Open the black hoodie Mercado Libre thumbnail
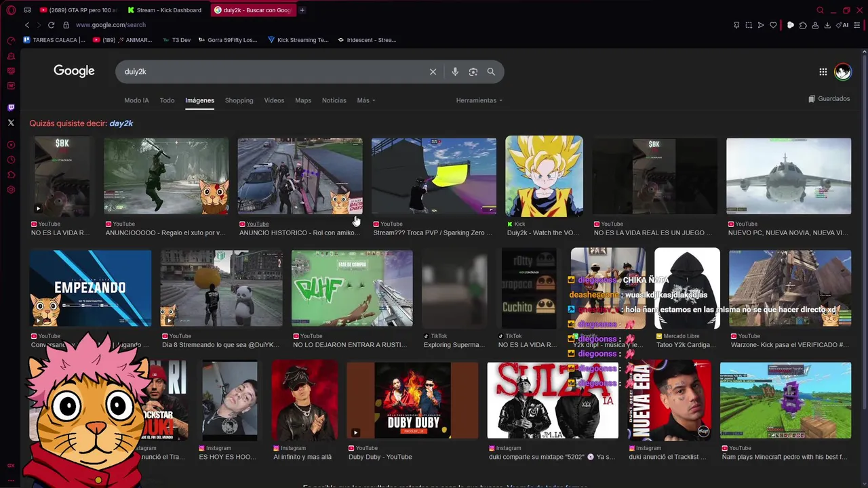 [687, 288]
